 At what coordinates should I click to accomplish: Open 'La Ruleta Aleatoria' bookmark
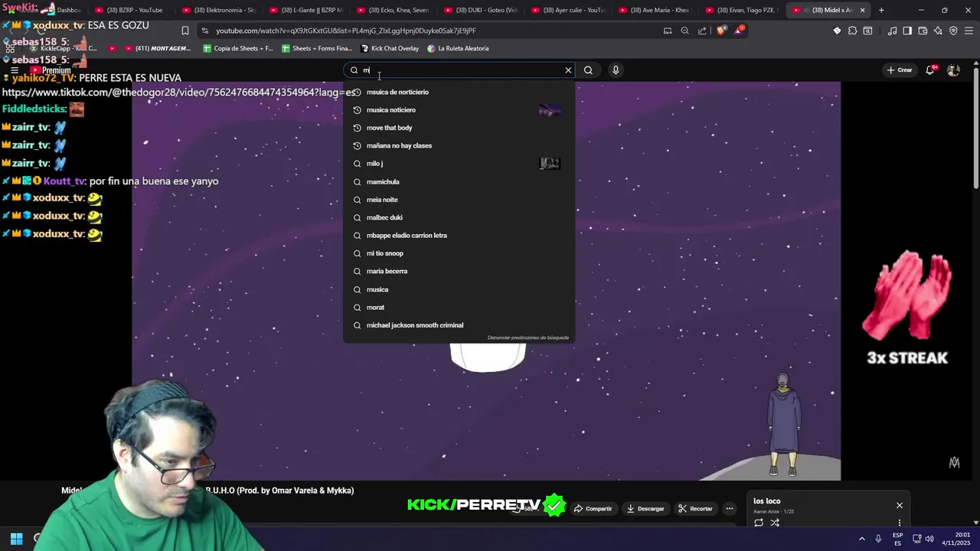pyautogui.click(x=458, y=48)
